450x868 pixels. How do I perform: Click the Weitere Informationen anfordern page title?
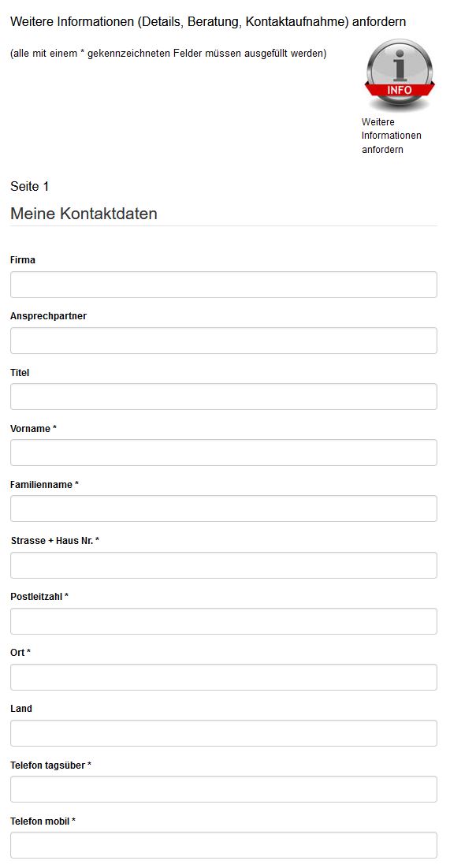pos(208,21)
